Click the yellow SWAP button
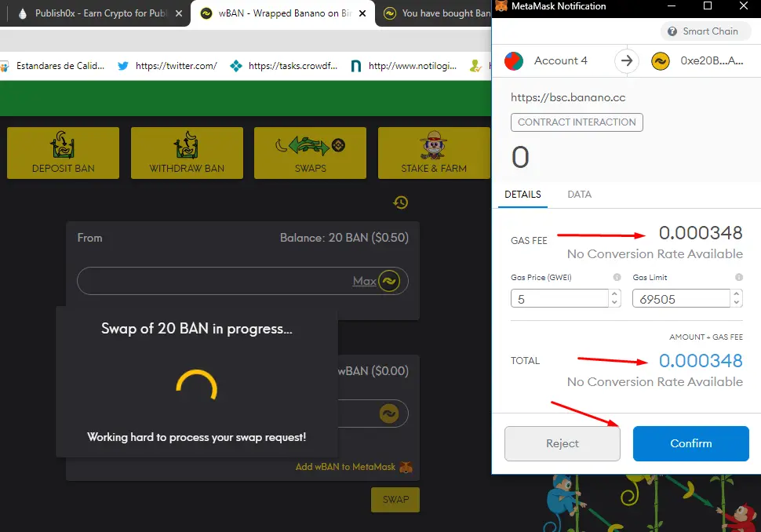Image resolution: width=761 pixels, height=532 pixels. (x=395, y=500)
